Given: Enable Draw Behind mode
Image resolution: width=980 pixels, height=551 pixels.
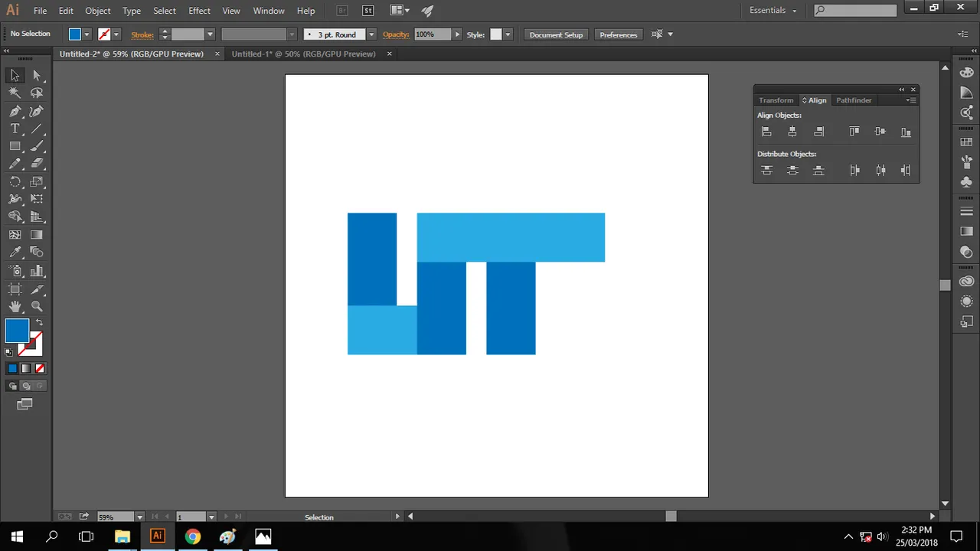Looking at the screenshot, I should (x=25, y=386).
